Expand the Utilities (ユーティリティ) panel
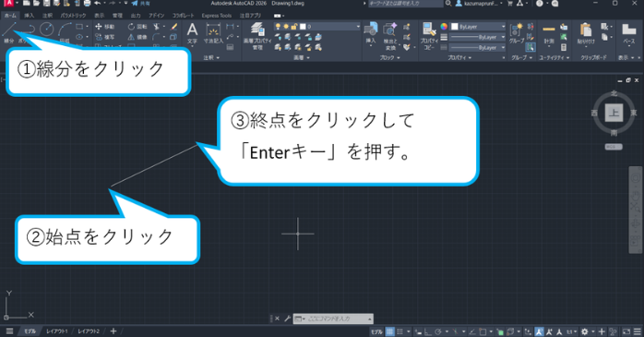The image size is (644, 337). (x=555, y=58)
